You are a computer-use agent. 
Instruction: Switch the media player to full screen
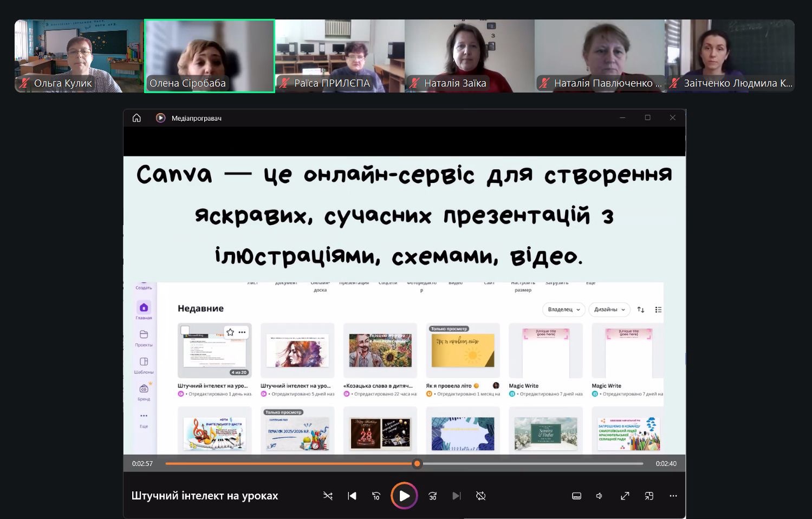pyautogui.click(x=625, y=496)
